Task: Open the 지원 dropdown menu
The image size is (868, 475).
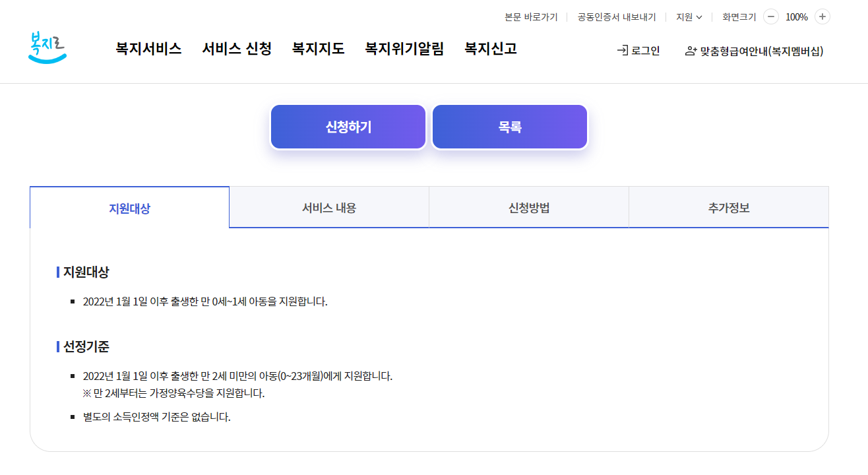Action: point(688,16)
